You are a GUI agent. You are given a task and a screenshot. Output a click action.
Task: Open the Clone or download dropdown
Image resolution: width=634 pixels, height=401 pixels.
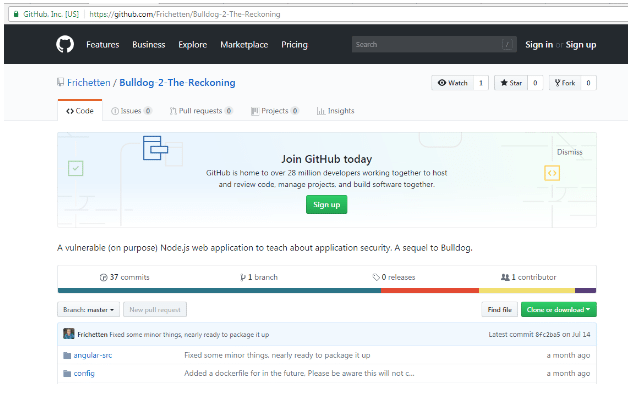[x=559, y=310]
